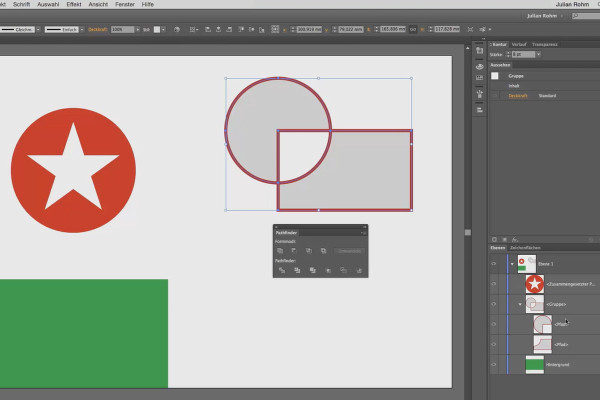Viewport: 600px width, 400px height.
Task: Open the Ansicht menu
Action: (98, 5)
